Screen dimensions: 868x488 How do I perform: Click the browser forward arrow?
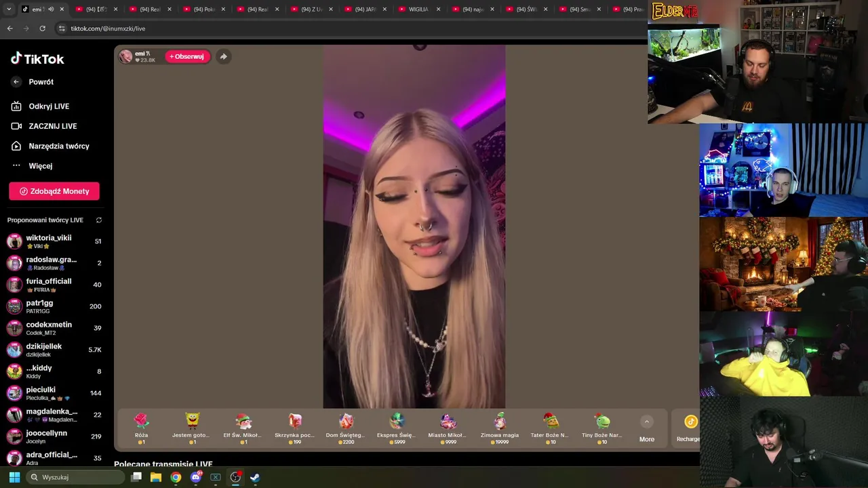26,28
